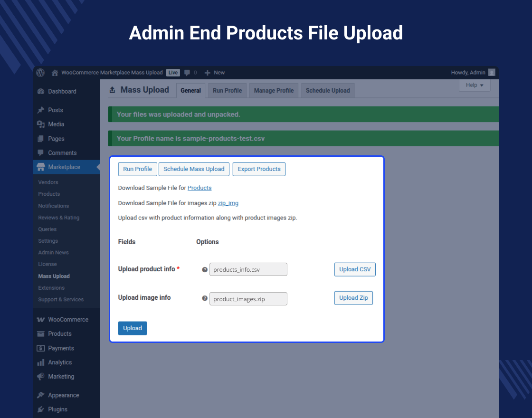Open Extensions submenu item
Screen dimensions: 532x418
[x=51, y=288]
